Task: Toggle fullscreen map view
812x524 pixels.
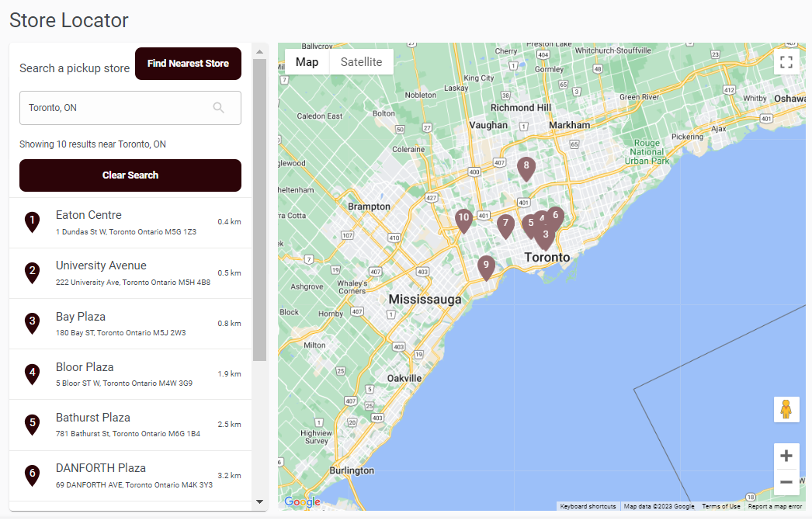Action: pos(786,62)
